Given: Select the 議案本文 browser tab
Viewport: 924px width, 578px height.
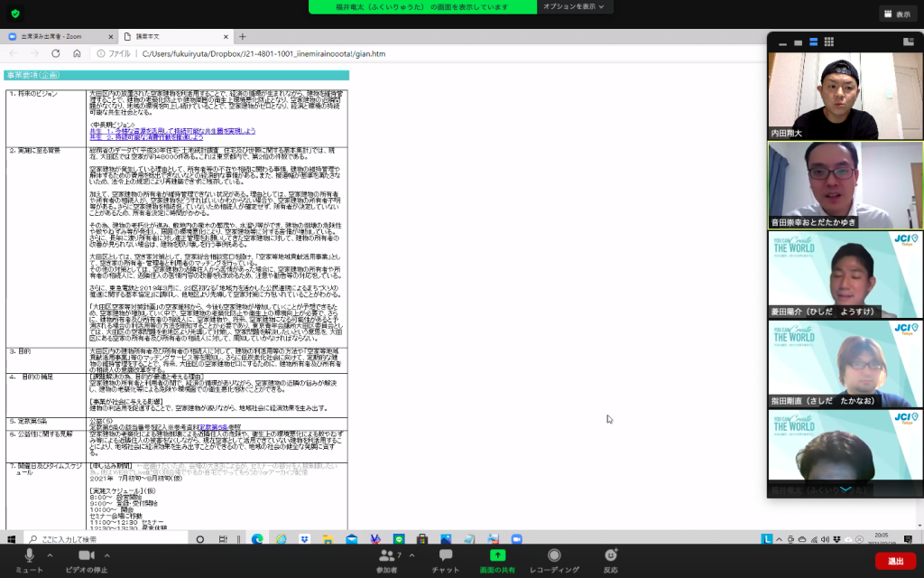Looking at the screenshot, I should point(171,37).
